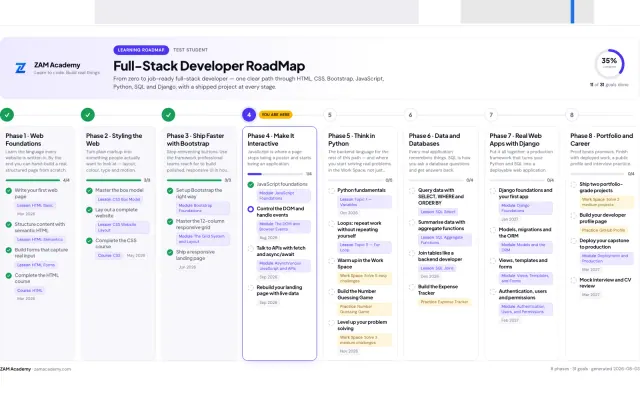Toggle the in-progress 'Control the DOM' goal marker
This screenshot has width=640, height=400.
click(x=251, y=209)
